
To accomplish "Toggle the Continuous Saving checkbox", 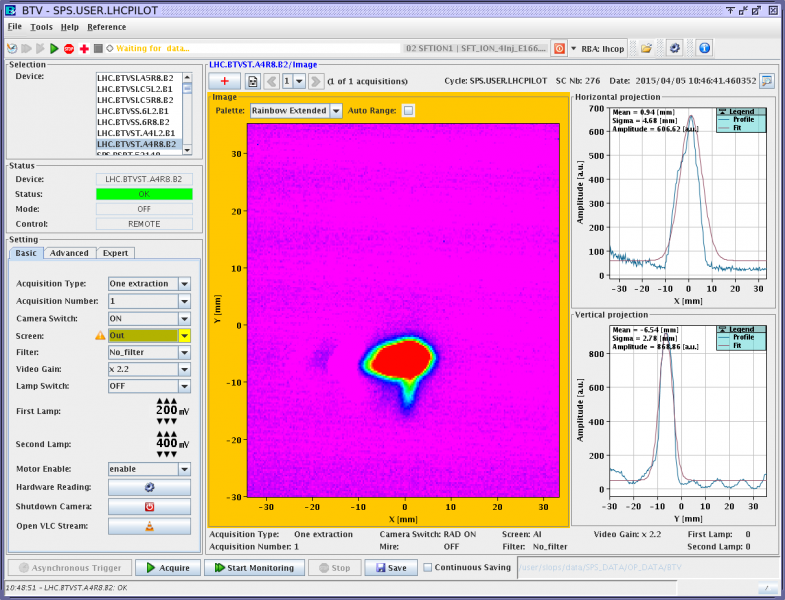I will click(428, 568).
